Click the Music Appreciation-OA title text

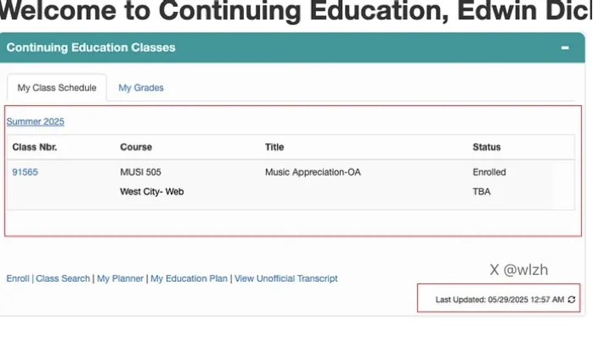(x=313, y=172)
